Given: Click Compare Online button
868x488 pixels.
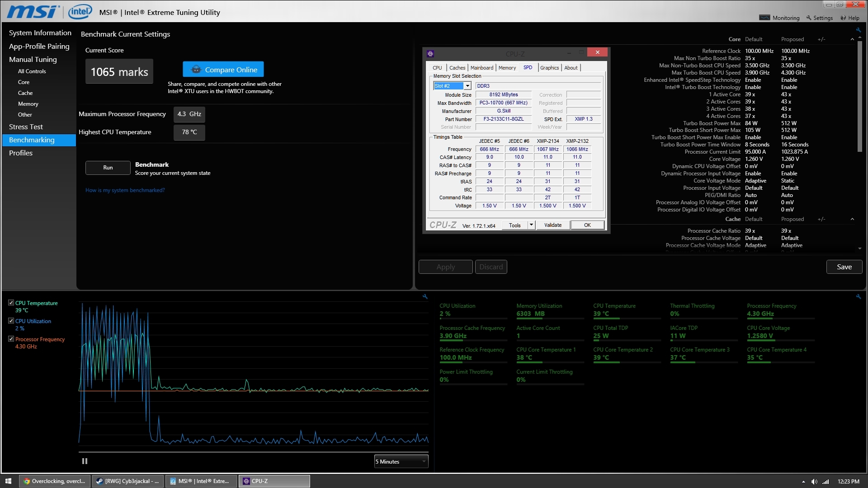Looking at the screenshot, I should (x=223, y=70).
